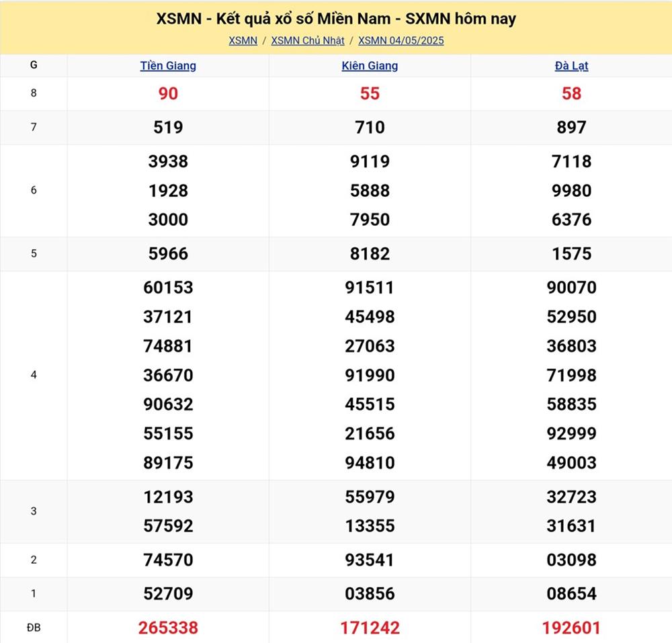Image resolution: width=672 pixels, height=643 pixels.
Task: Select Đà Lạt prize 5 number 1575
Action: coord(571,254)
